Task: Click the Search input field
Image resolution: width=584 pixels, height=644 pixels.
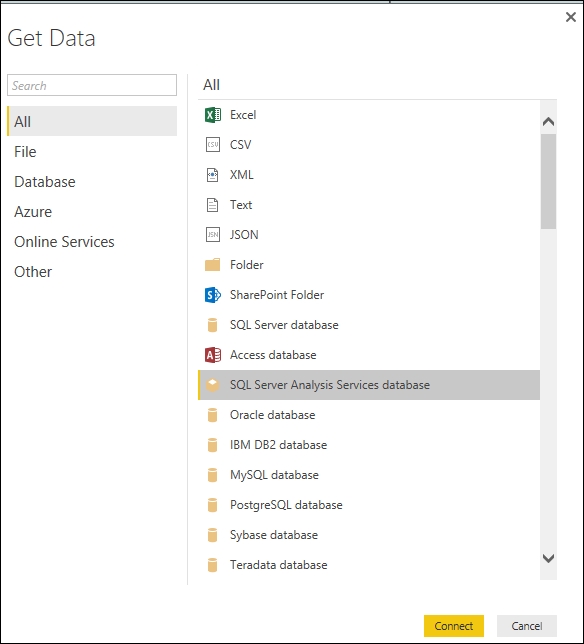Action: tap(92, 85)
